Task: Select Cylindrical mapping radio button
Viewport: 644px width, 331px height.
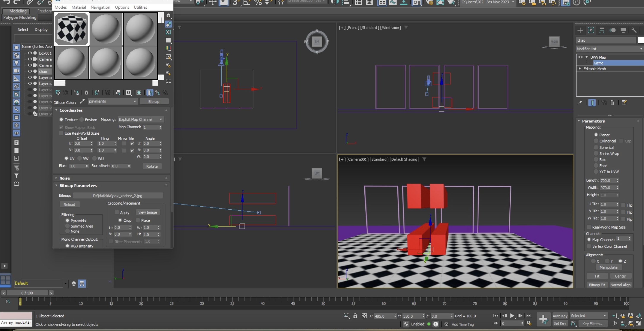Action: [596, 141]
